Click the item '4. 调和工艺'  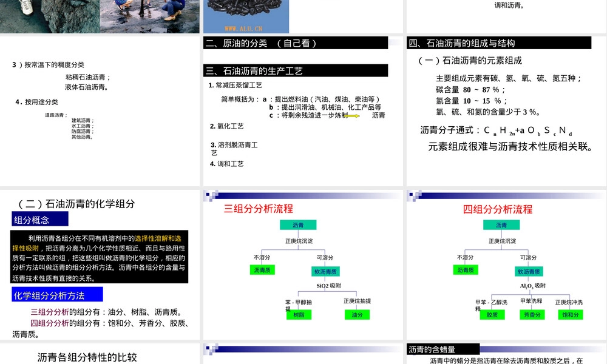tap(227, 164)
